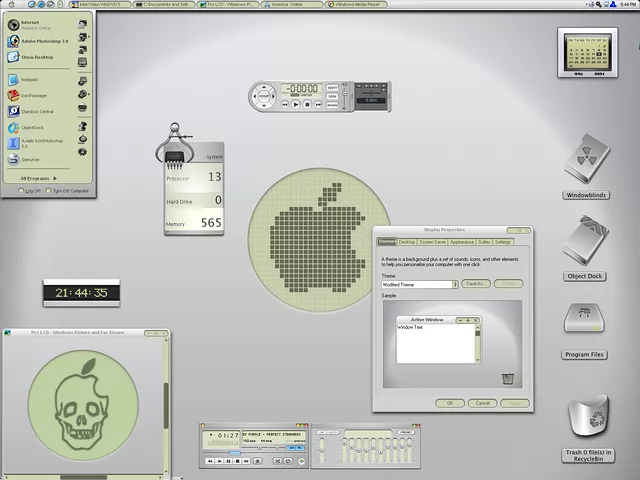Open Stardock Central from start menu
640x480 pixels.
pos(31,111)
